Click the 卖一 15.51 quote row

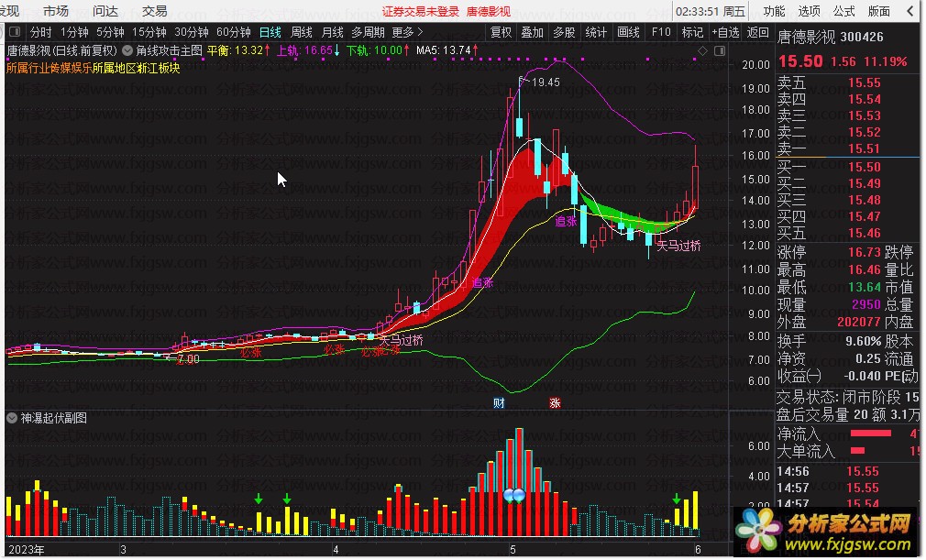tap(829, 148)
